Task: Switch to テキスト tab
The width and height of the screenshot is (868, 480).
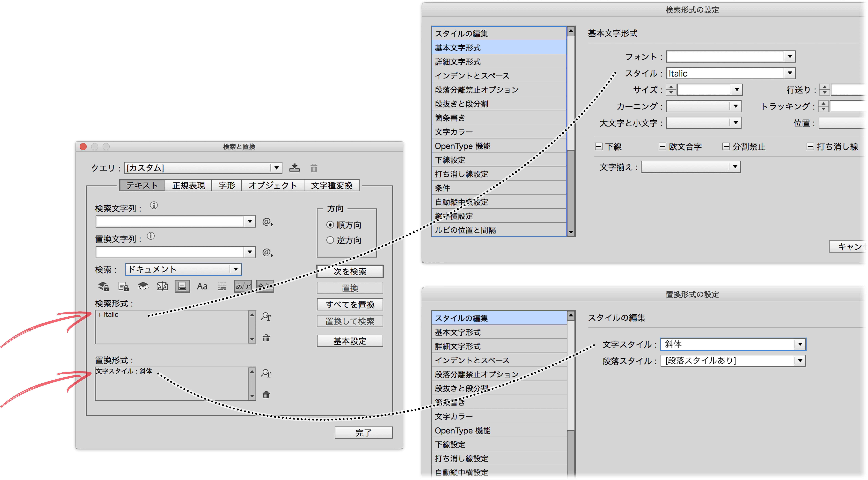Action: (x=142, y=185)
